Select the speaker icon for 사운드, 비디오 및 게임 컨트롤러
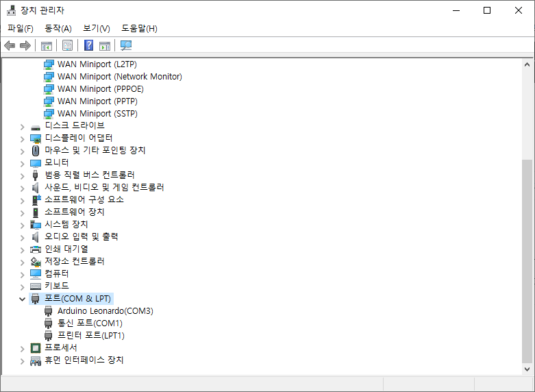Screen dimensions: 535x392 pos(35,188)
